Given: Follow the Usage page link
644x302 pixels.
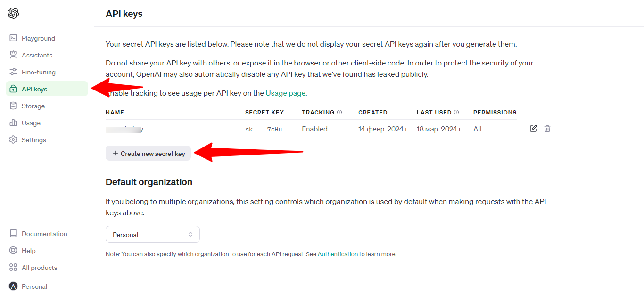Looking at the screenshot, I should click(285, 93).
